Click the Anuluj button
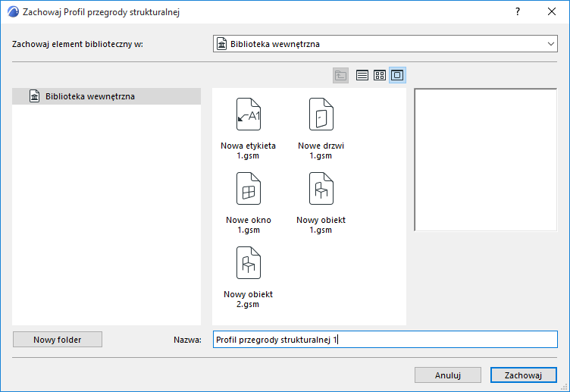The height and width of the screenshot is (392, 570). pos(448,375)
